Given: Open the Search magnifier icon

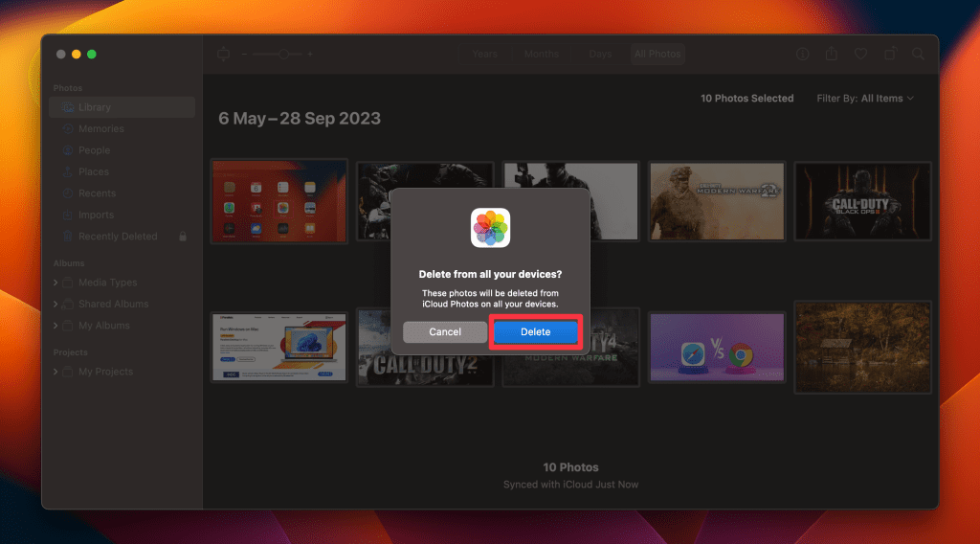Looking at the screenshot, I should coord(918,55).
